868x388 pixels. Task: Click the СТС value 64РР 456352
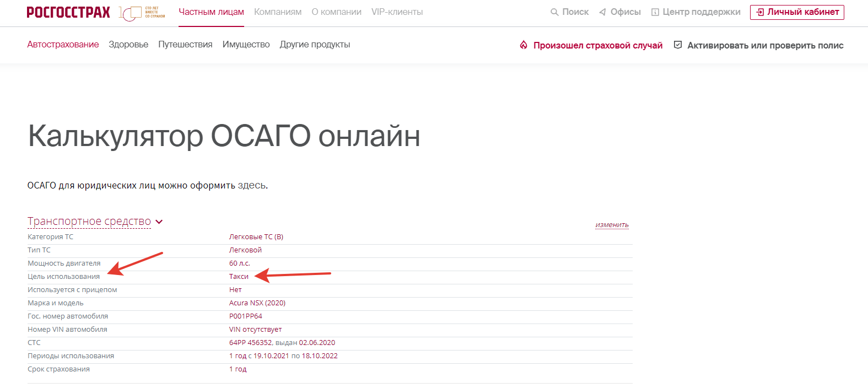tap(251, 343)
